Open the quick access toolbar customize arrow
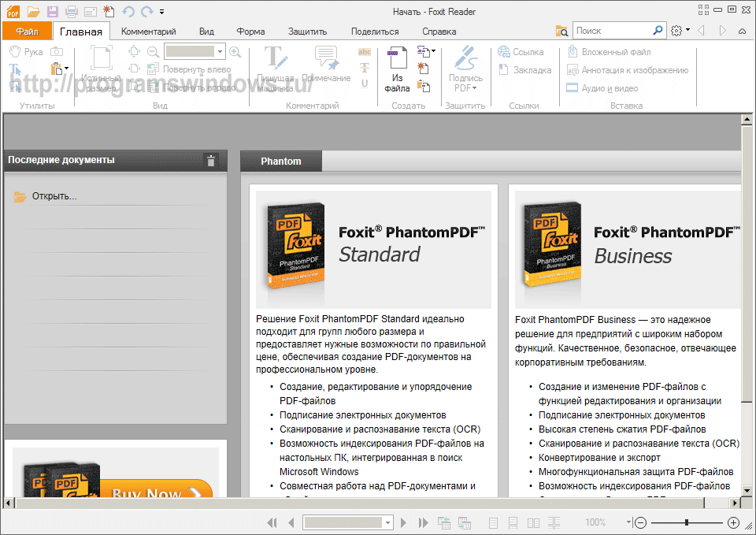 tap(162, 12)
